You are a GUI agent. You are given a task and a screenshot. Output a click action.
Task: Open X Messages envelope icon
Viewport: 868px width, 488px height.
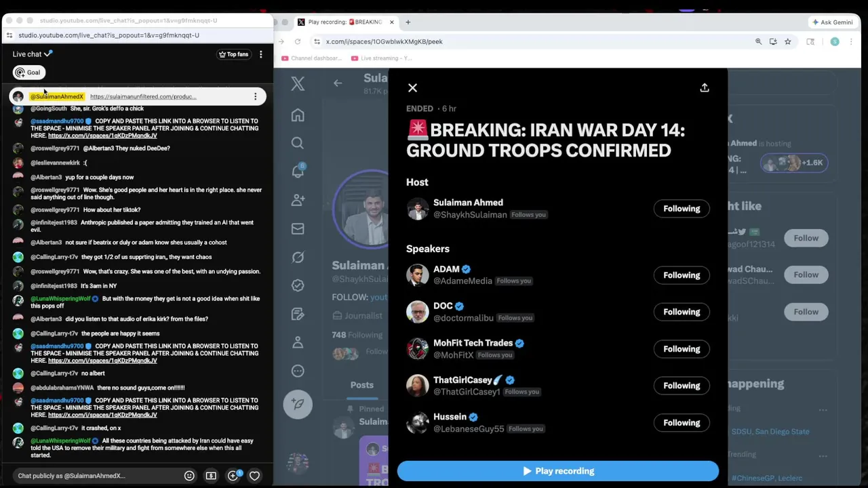(298, 228)
